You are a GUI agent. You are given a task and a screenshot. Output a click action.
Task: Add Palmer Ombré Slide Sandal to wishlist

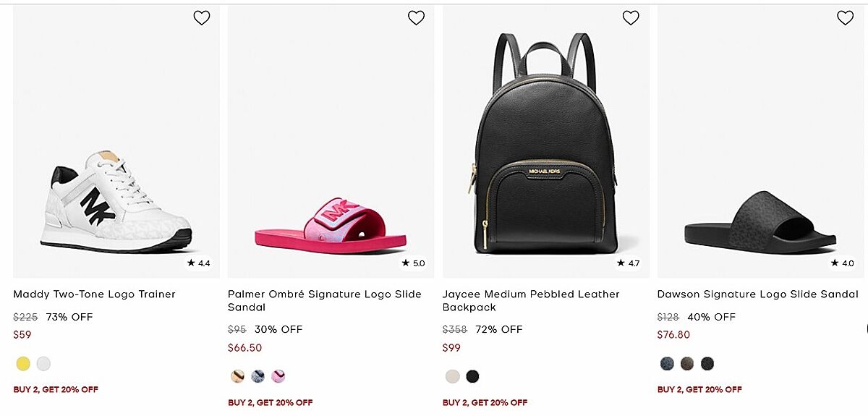(x=416, y=18)
